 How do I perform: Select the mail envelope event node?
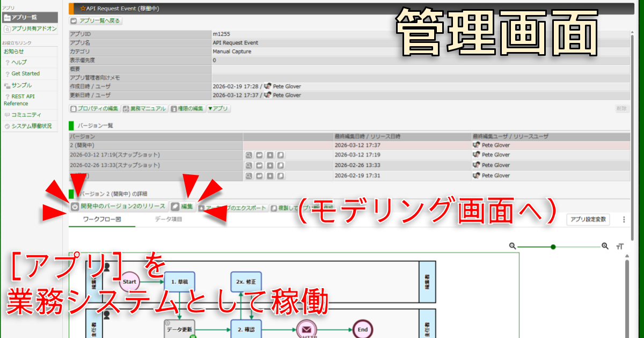306,330
